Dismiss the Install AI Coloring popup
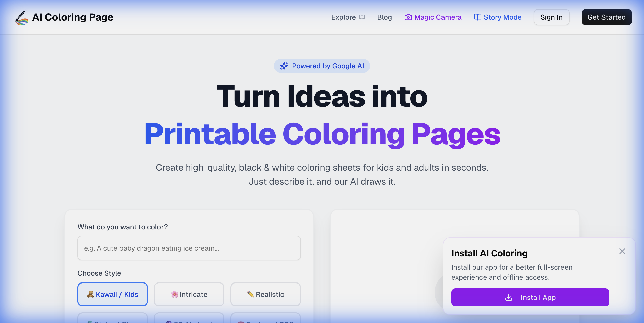This screenshot has height=323, width=644. [622, 251]
